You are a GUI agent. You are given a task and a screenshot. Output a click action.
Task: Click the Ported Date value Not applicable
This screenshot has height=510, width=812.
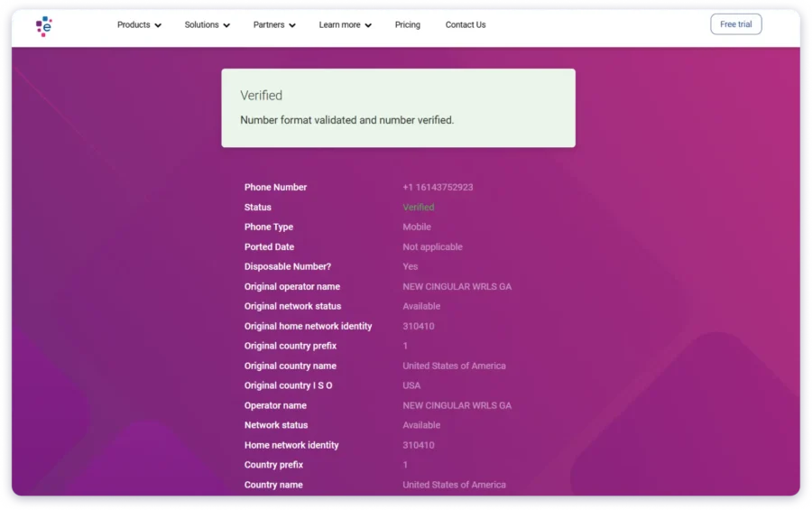(432, 247)
